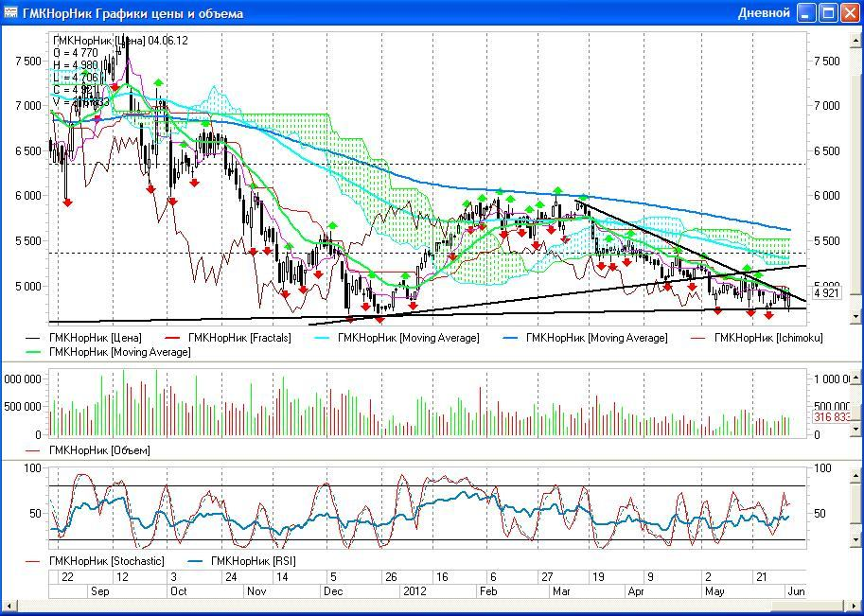Click the scroll-down arrow of the volume pane

(x=855, y=428)
